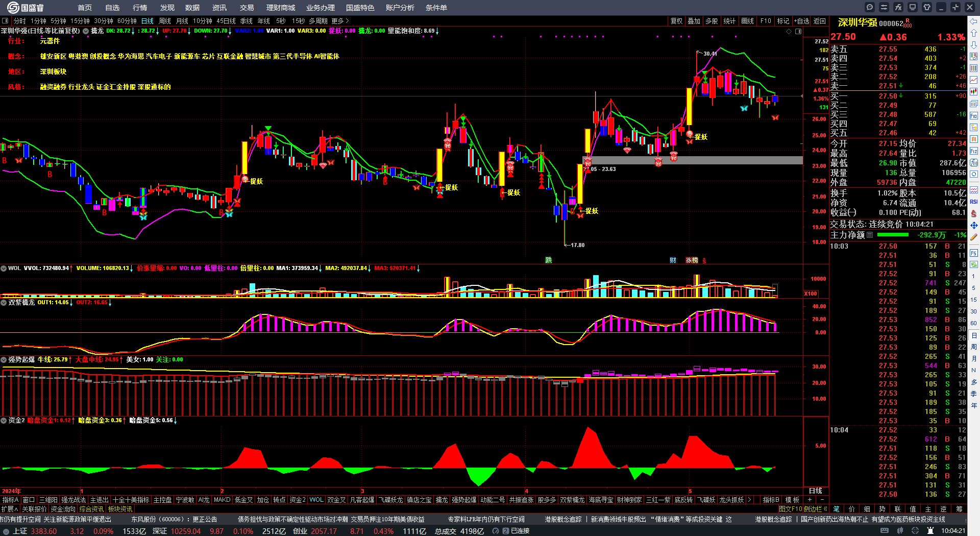Toggle 复权 price adjustment
980x536 pixels.
pyautogui.click(x=676, y=21)
